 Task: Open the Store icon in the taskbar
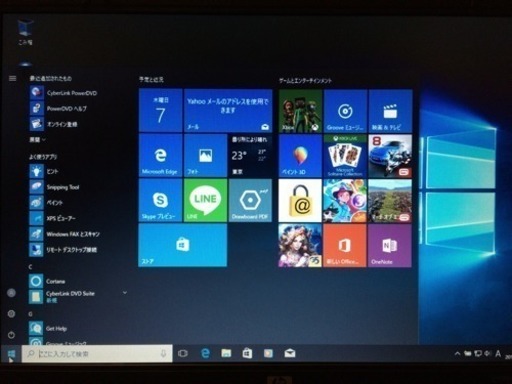coord(247,353)
